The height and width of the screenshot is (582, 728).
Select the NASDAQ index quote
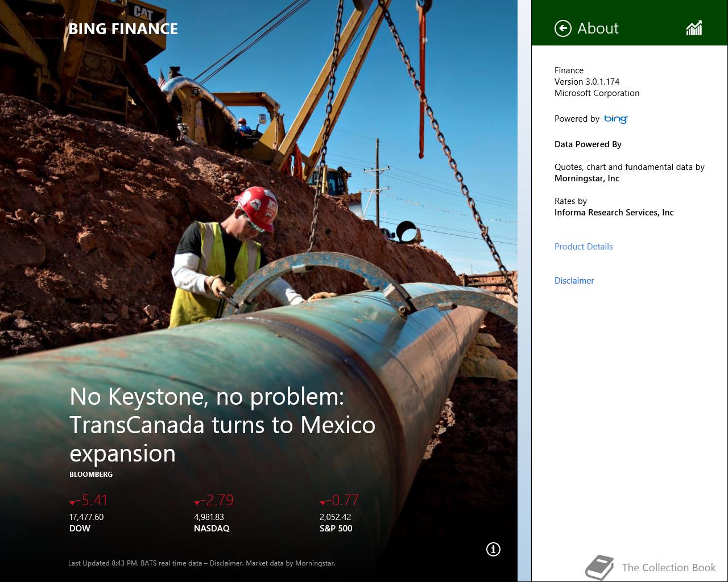(x=213, y=514)
